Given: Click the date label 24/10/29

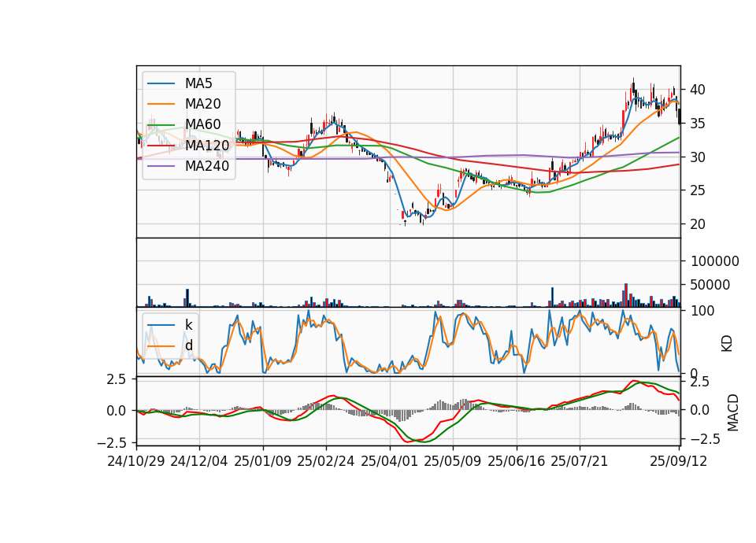Looking at the screenshot, I should [x=136, y=461].
